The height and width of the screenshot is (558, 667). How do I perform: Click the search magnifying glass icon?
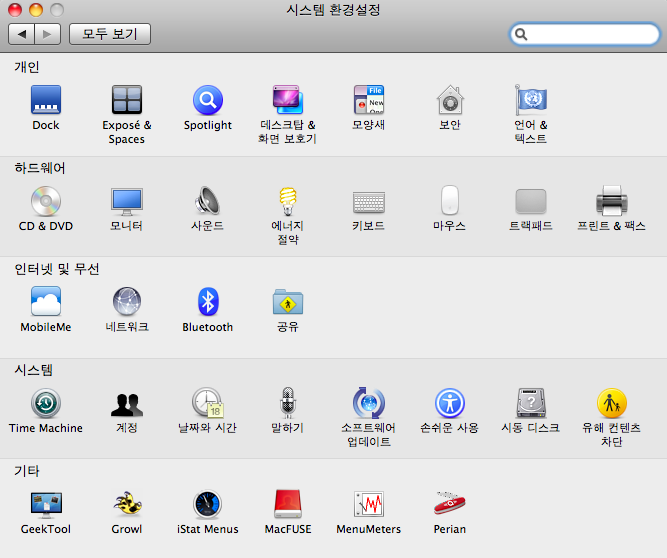tap(521, 34)
